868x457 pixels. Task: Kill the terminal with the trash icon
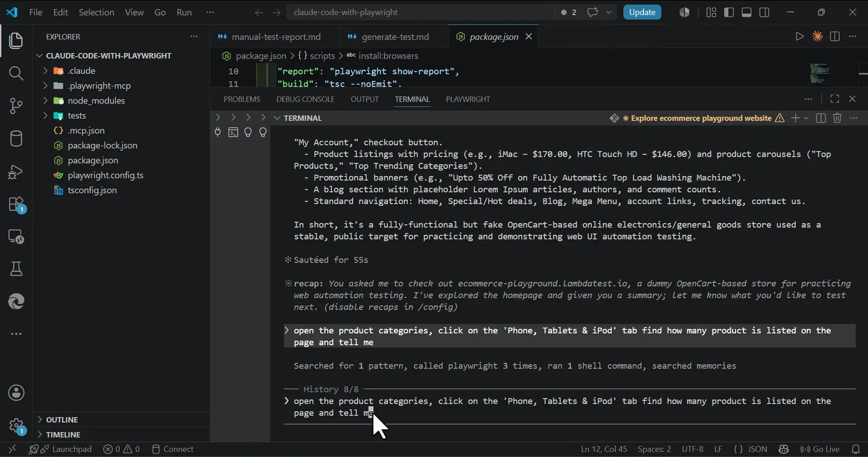837,118
